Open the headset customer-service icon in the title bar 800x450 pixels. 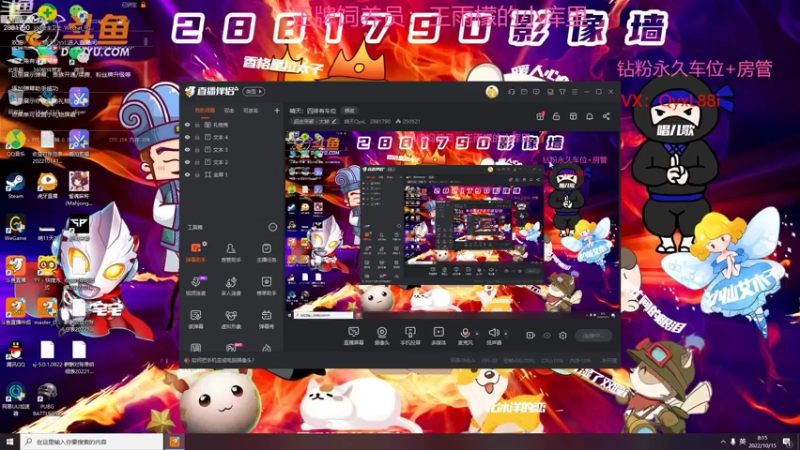pos(511,92)
